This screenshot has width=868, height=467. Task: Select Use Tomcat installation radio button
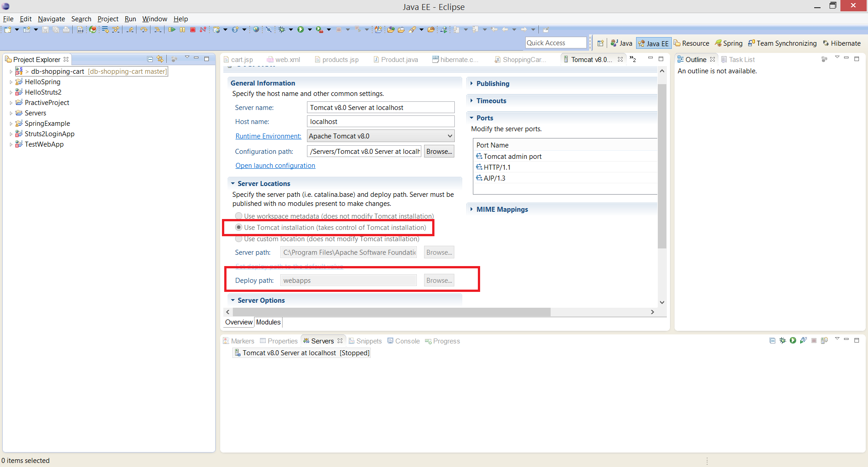point(239,227)
